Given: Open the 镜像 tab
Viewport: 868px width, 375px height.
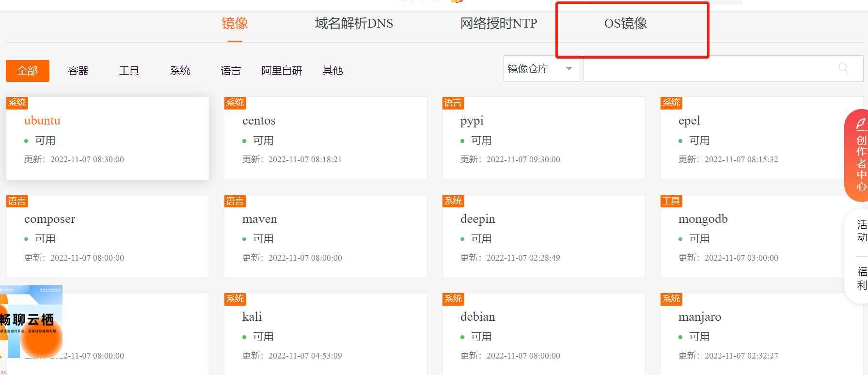Looking at the screenshot, I should coord(235,23).
